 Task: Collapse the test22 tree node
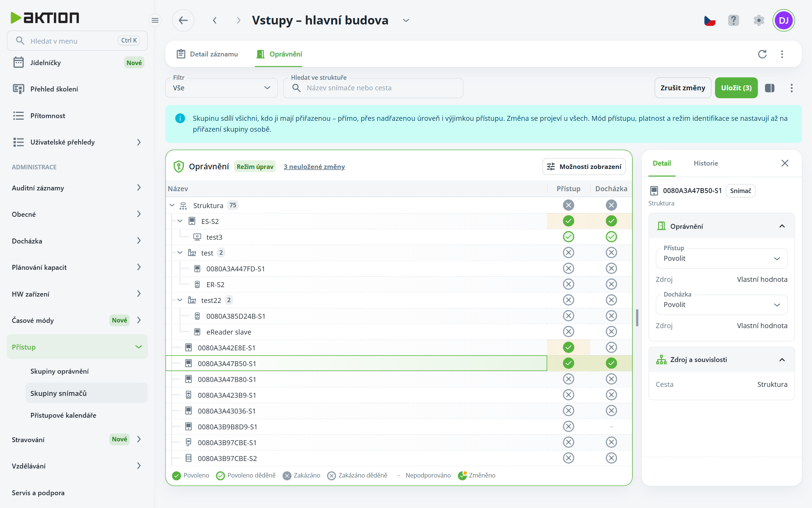pos(180,300)
